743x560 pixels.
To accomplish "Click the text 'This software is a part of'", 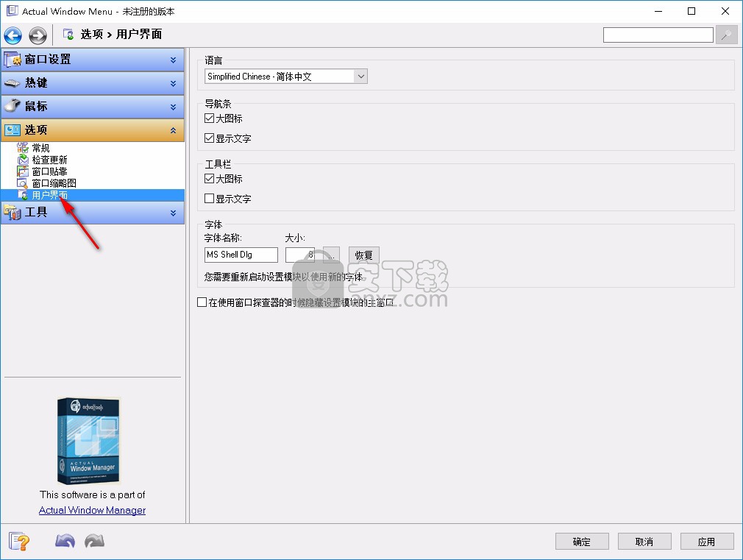I will pyautogui.click(x=93, y=495).
